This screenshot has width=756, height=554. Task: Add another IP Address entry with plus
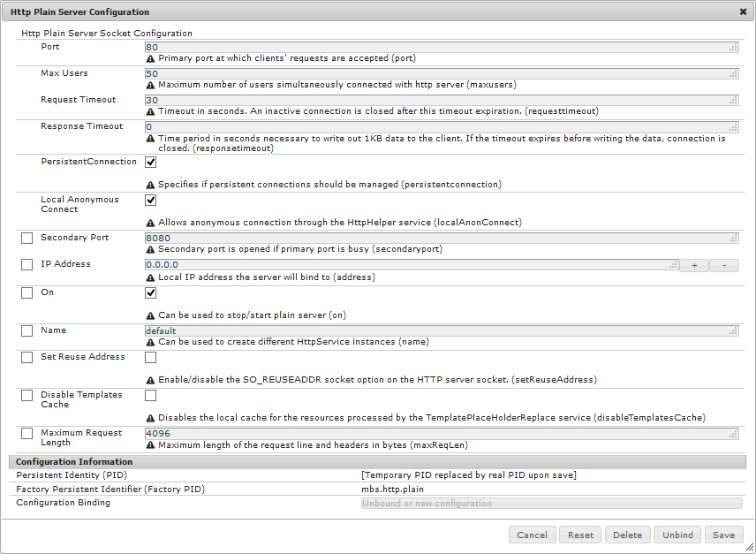[694, 265]
